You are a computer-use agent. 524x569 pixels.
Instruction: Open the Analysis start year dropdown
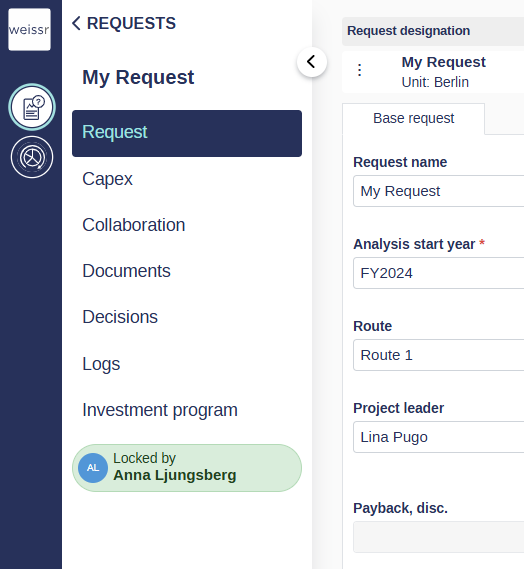click(439, 273)
